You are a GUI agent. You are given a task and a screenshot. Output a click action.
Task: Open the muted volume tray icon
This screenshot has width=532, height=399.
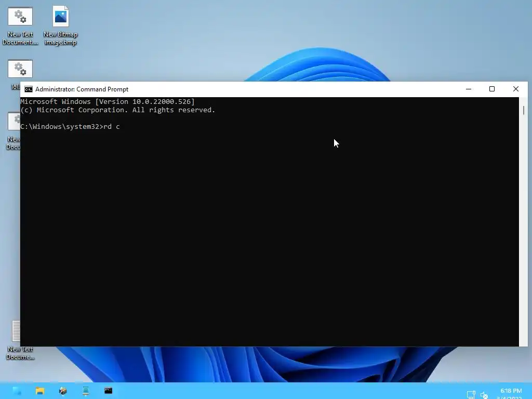[484, 395]
